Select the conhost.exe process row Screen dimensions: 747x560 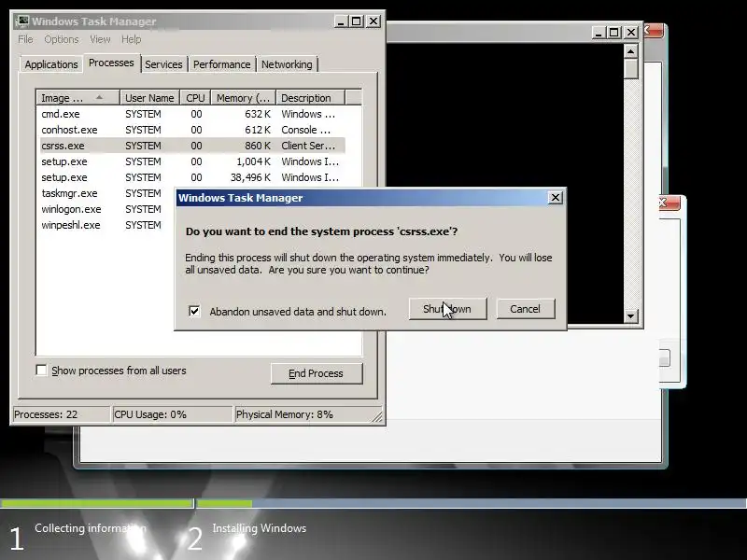click(x=192, y=130)
